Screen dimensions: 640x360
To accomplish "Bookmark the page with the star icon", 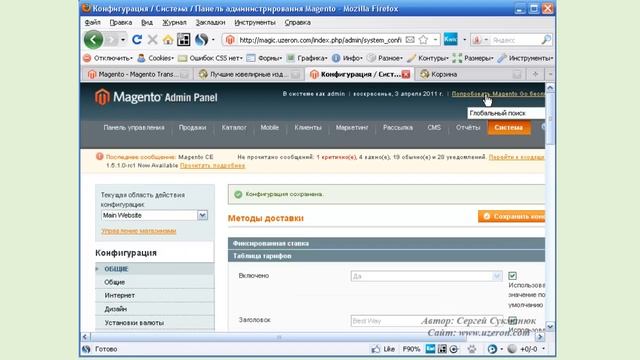I will point(423,40).
